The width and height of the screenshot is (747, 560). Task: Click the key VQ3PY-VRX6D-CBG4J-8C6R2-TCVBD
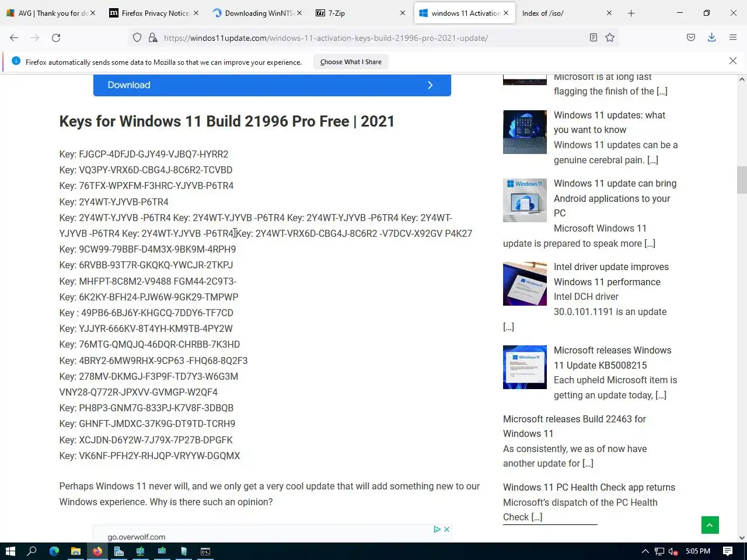click(155, 170)
